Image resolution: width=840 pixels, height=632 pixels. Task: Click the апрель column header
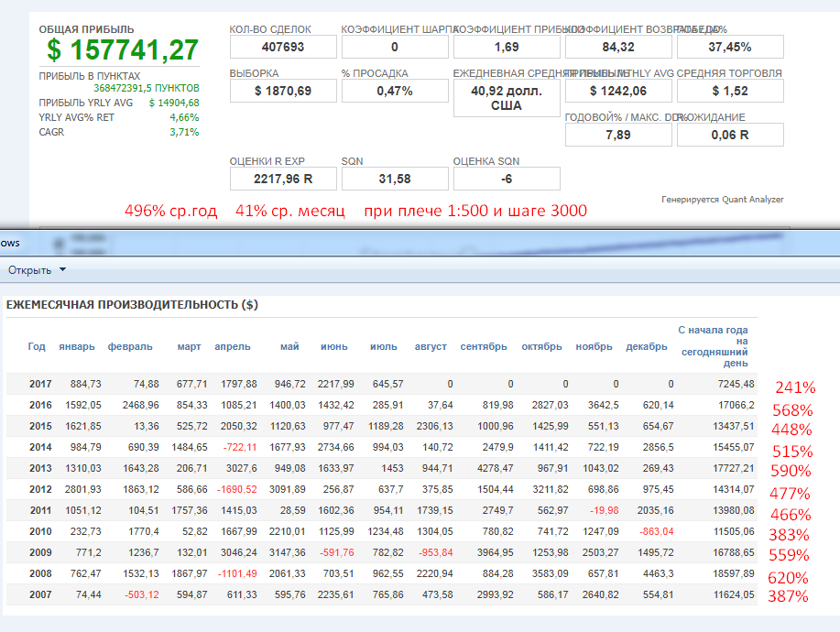(233, 346)
